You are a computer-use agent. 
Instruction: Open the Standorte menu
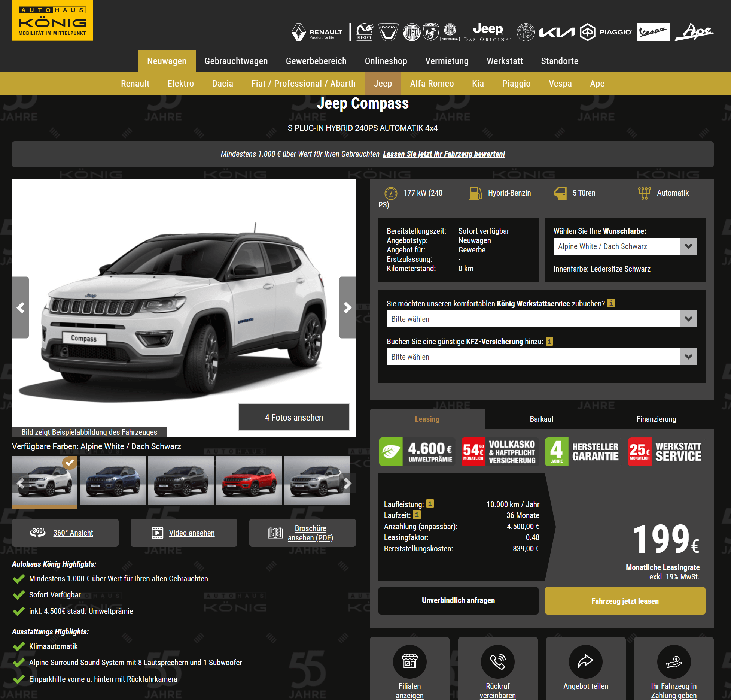(560, 61)
